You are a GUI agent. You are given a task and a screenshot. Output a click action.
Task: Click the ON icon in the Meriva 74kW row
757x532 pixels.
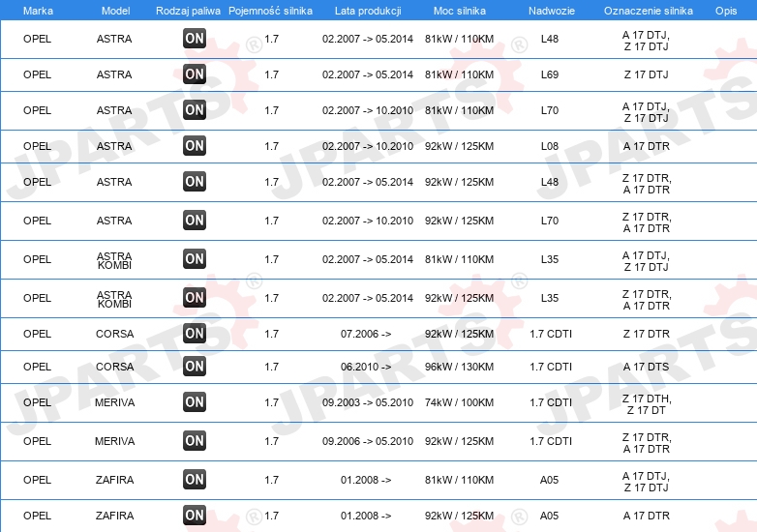(x=195, y=402)
